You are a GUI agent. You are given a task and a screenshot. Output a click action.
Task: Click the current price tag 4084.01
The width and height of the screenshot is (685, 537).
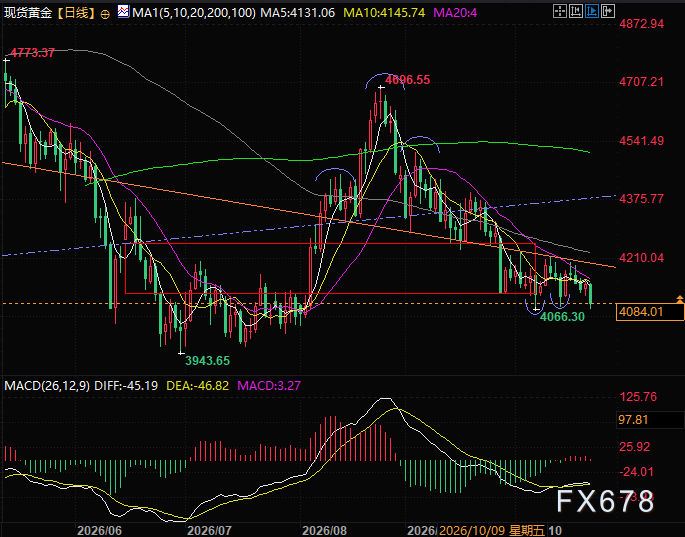tap(650, 312)
